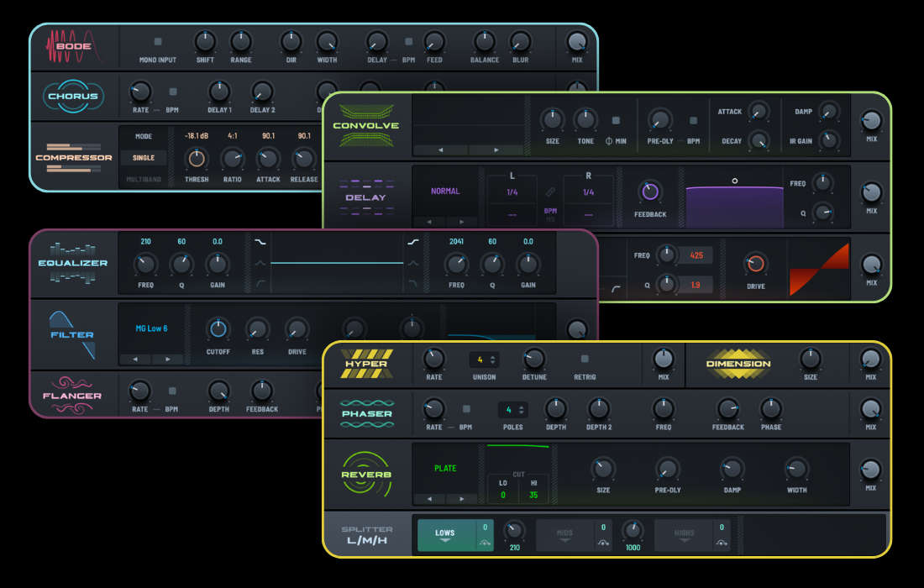Click Reverb CUT LO value 0

(502, 495)
